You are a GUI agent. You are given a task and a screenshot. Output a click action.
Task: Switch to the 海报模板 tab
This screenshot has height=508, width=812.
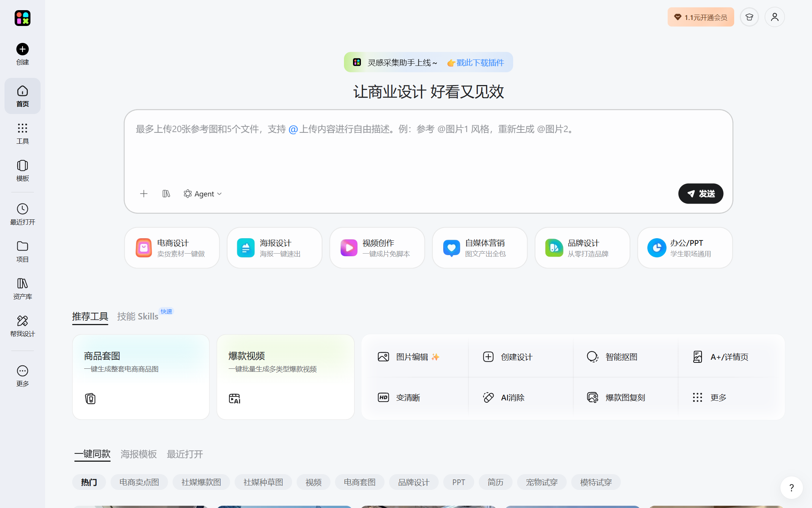point(139,454)
